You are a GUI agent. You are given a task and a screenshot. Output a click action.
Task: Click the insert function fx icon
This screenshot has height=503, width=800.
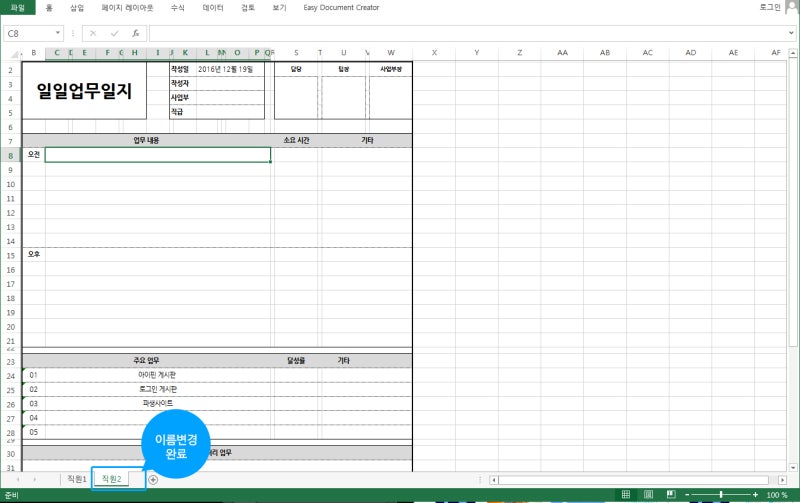(136, 33)
